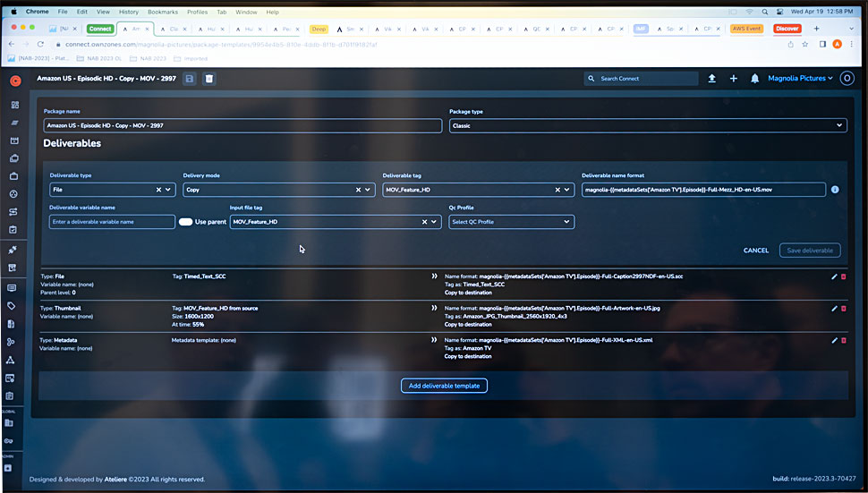
Task: Clear the Deliverable type File selection
Action: 158,190
